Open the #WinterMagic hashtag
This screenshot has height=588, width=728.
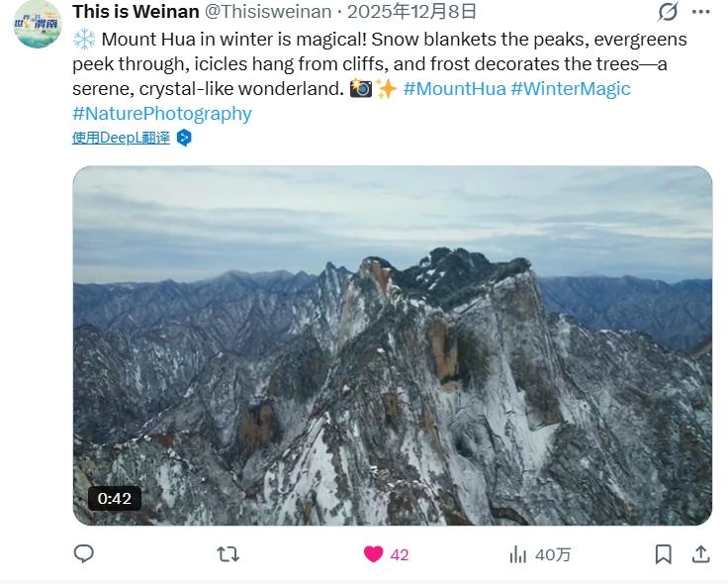571,88
